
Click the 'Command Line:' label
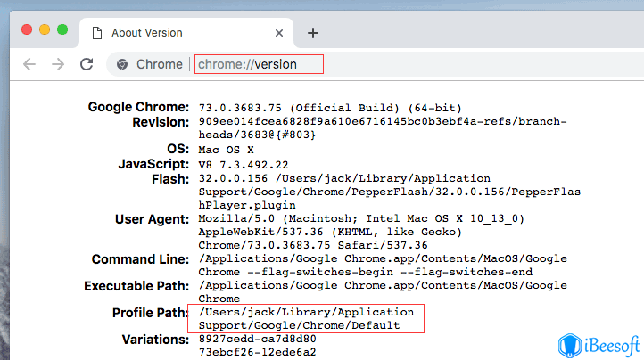point(140,259)
